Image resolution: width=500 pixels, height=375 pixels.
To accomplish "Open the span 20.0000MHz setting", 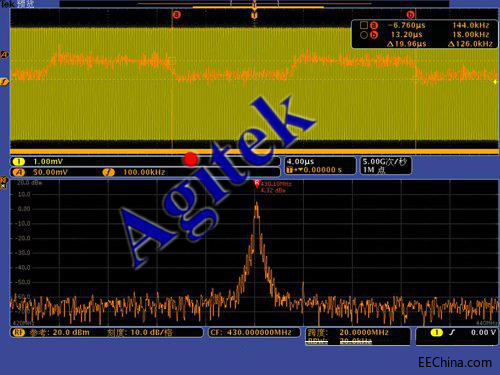I will [357, 332].
